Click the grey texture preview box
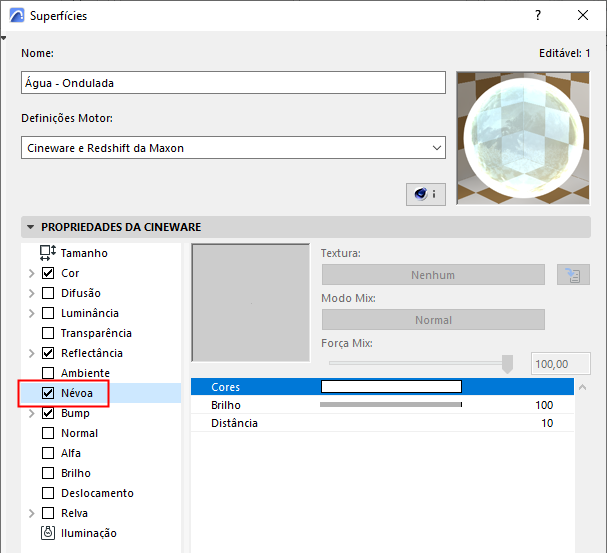The height and width of the screenshot is (553, 607). click(250, 303)
